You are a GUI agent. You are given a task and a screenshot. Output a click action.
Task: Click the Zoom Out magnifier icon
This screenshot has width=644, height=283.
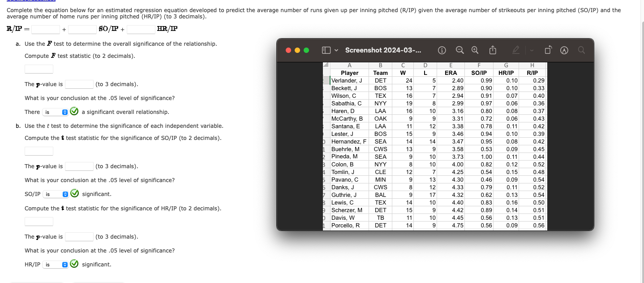pyautogui.click(x=459, y=50)
